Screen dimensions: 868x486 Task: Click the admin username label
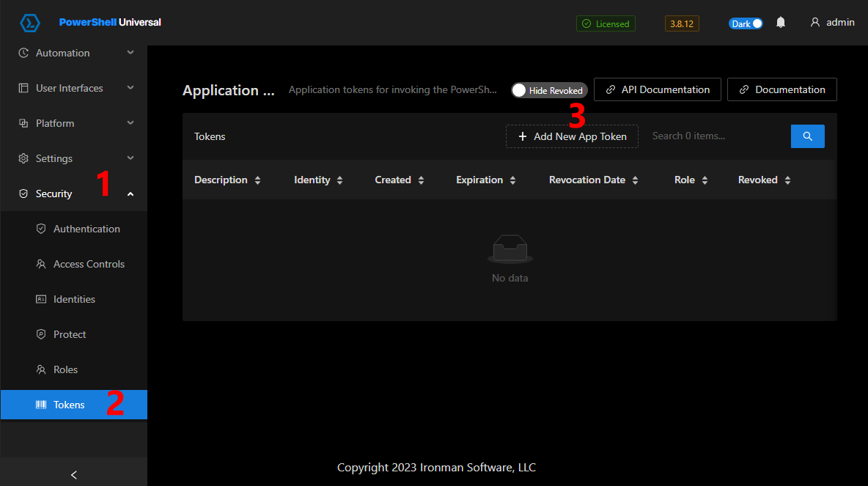coord(840,23)
